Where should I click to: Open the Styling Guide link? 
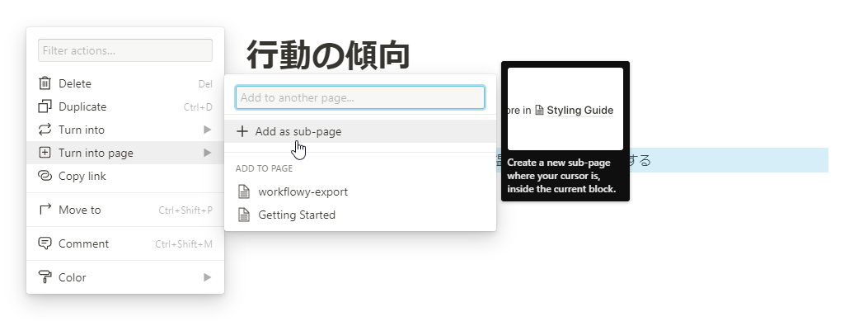579,111
